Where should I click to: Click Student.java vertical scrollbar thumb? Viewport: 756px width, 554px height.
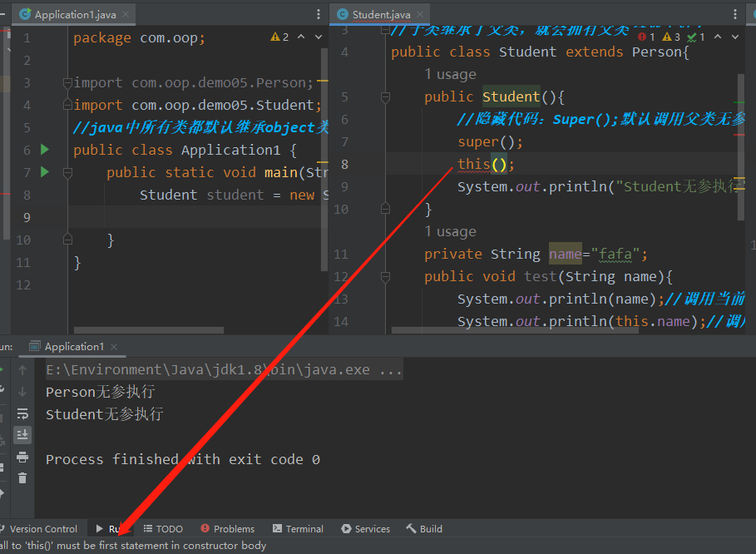tap(740, 147)
